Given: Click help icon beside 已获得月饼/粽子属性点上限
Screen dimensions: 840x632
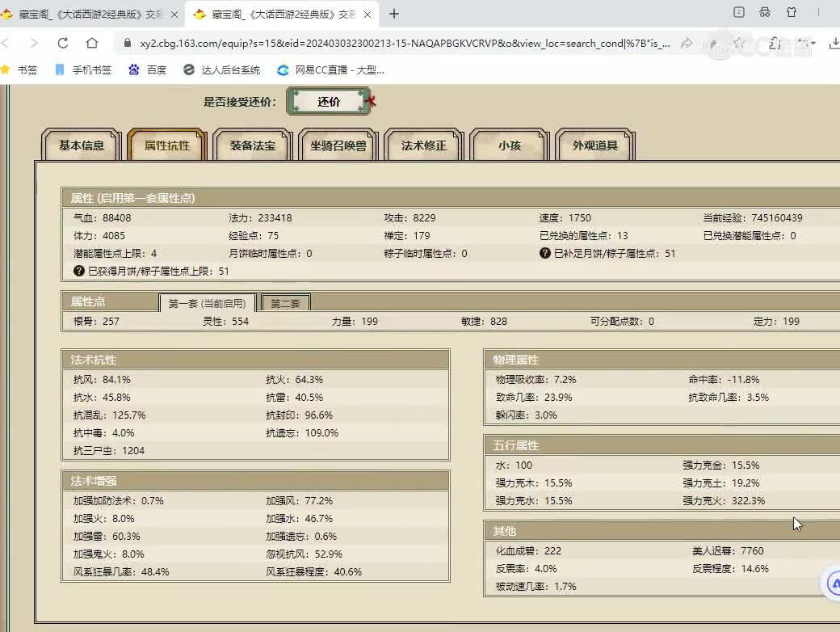Looking at the screenshot, I should tap(79, 271).
